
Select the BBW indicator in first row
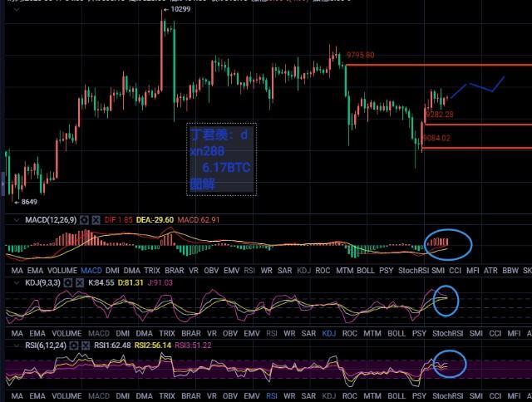(x=510, y=271)
